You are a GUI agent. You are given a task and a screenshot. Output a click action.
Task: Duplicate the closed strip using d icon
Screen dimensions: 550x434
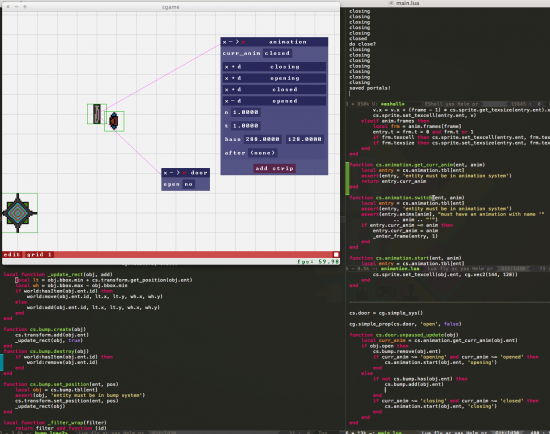pos(239,89)
